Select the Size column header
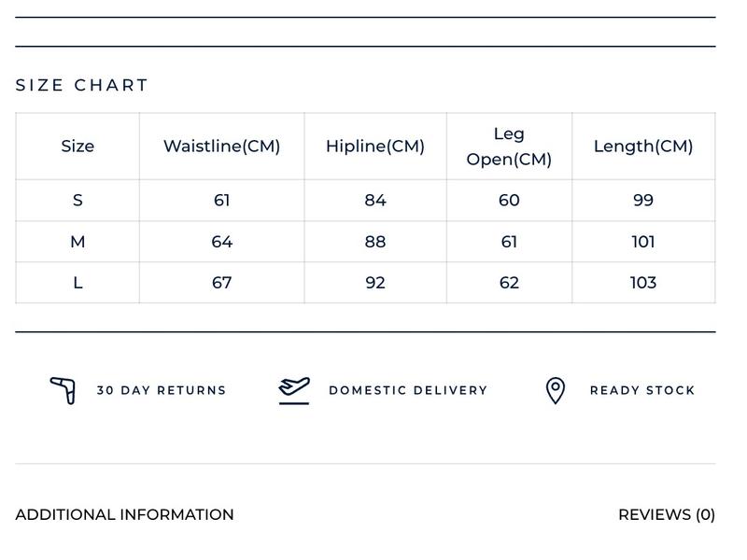This screenshot has width=747, height=560. (x=78, y=147)
